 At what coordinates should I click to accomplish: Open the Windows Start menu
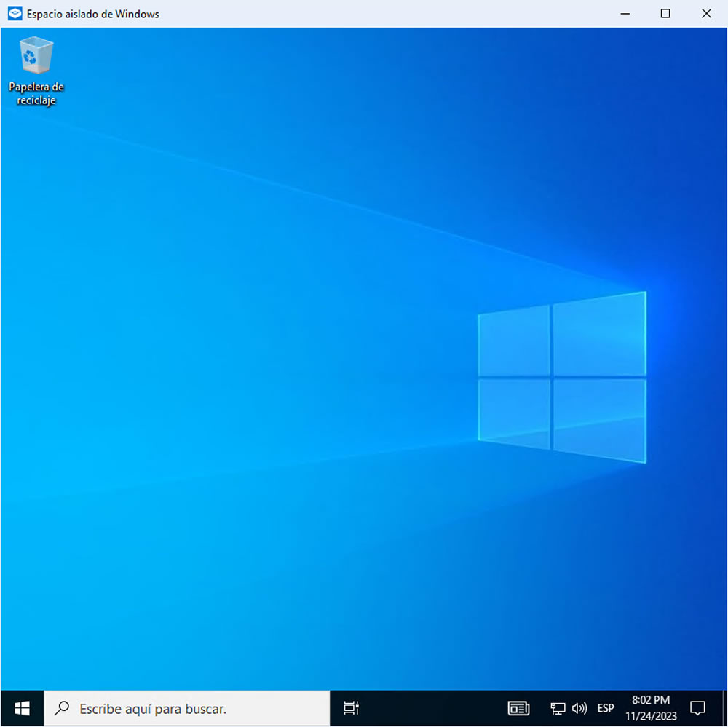tap(22, 707)
